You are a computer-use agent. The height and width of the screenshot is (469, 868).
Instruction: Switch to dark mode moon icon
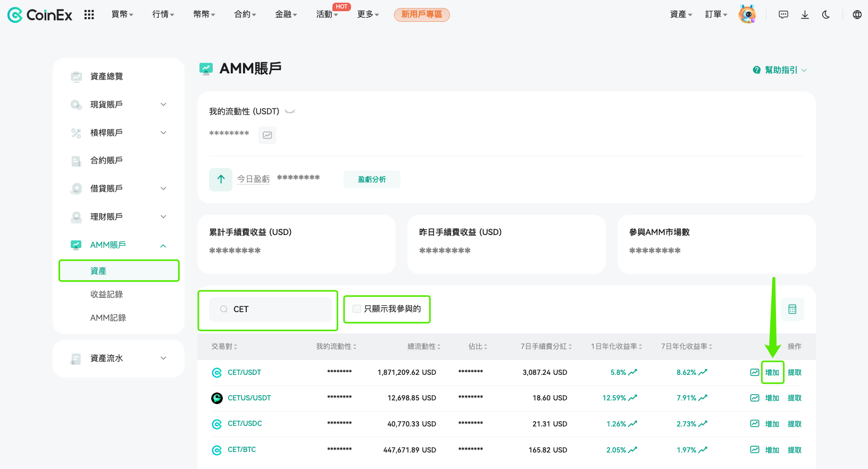point(826,15)
